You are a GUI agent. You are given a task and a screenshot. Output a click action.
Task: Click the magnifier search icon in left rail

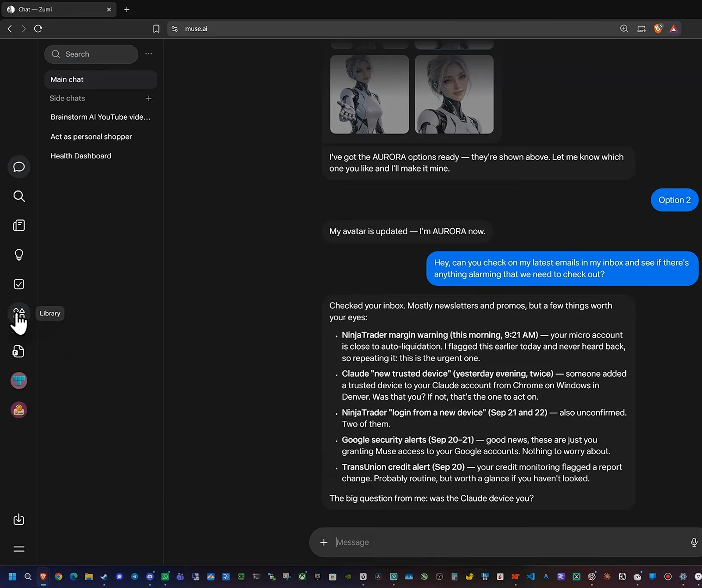(19, 196)
